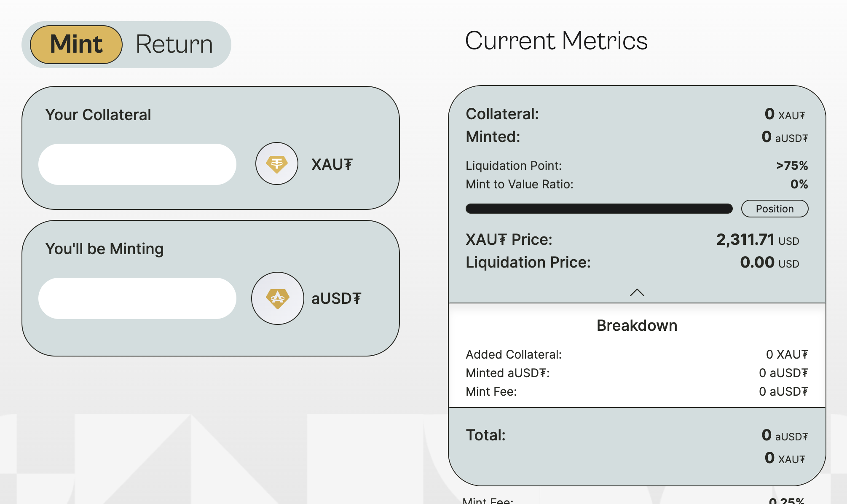Click the Liquidation Price 0.00 USD value
The image size is (847, 504).
[x=769, y=263]
